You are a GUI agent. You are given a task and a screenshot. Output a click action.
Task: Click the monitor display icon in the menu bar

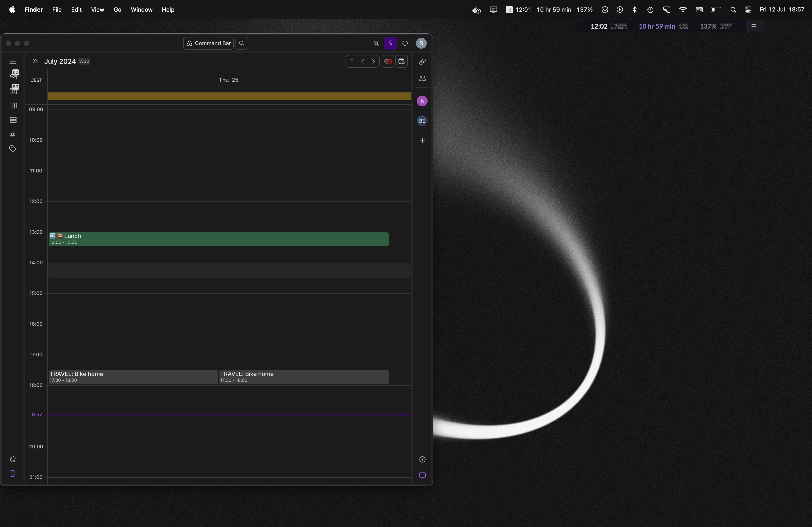tap(493, 9)
